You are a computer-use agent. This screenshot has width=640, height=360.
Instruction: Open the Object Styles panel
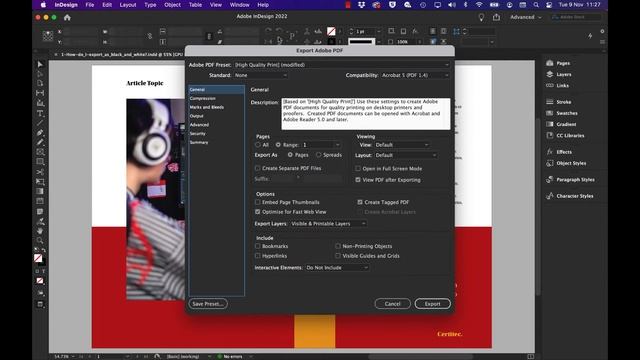click(566, 163)
